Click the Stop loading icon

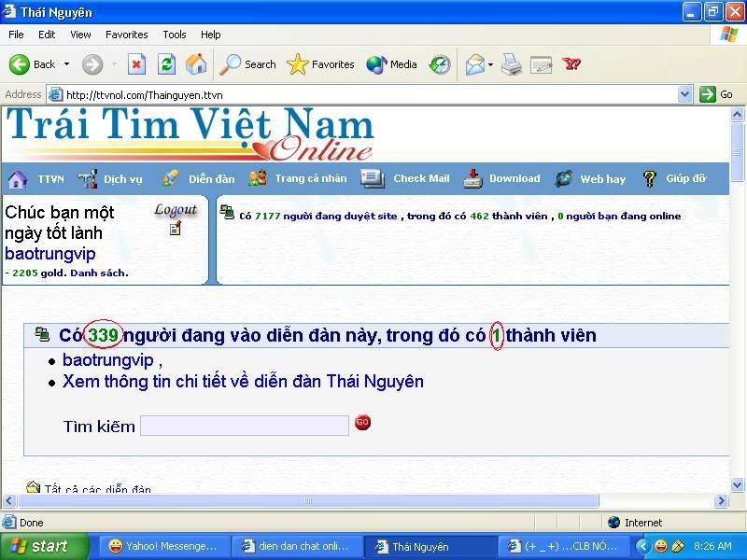coord(136,64)
